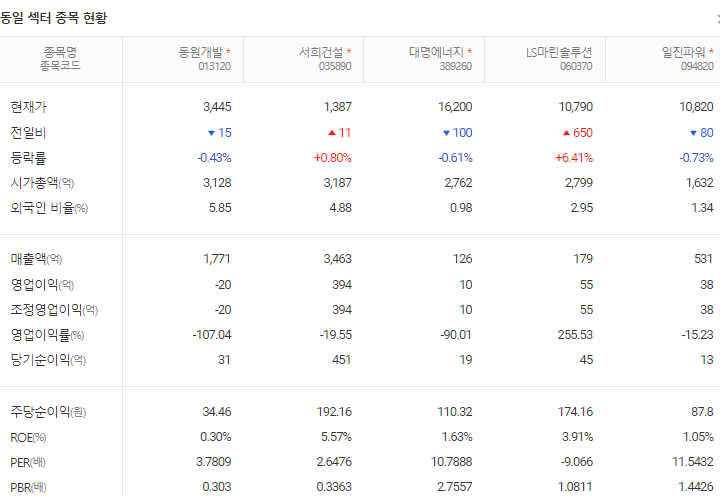
Task: Click the -0.43% change rate
Action: (x=214, y=158)
